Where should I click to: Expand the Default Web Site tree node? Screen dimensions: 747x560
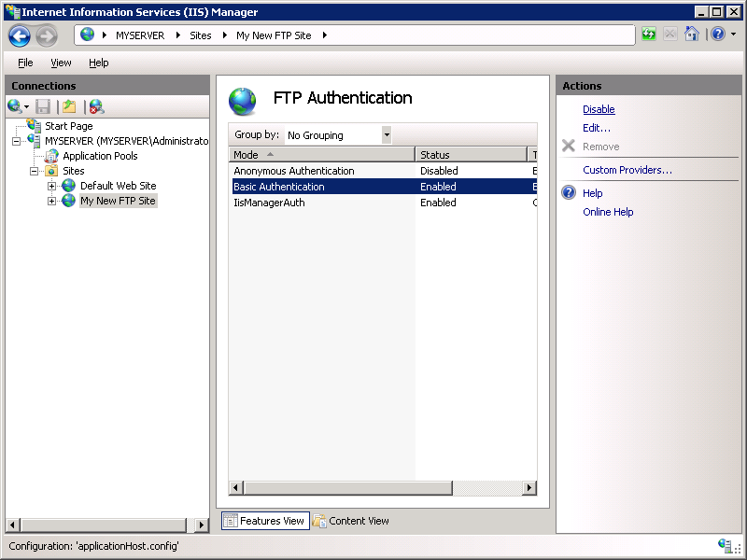(52, 187)
